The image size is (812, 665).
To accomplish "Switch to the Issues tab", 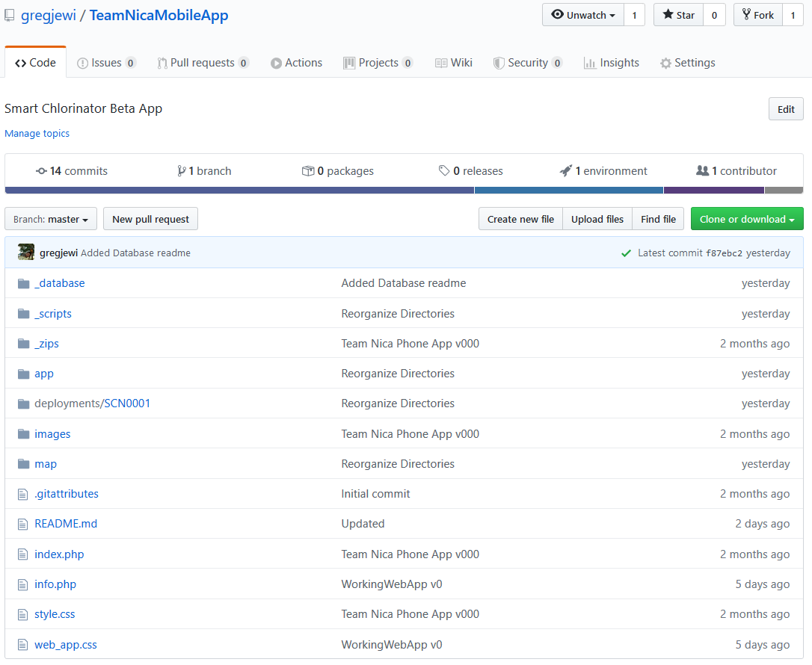I will [x=107, y=63].
